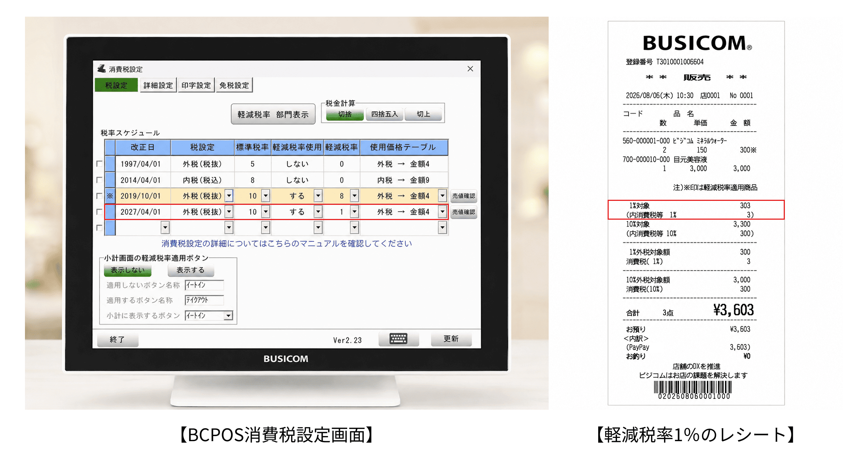This screenshot has height=456, width=868.
Task: Tick the checkbox for row 2019/10/01
Action: click(99, 196)
